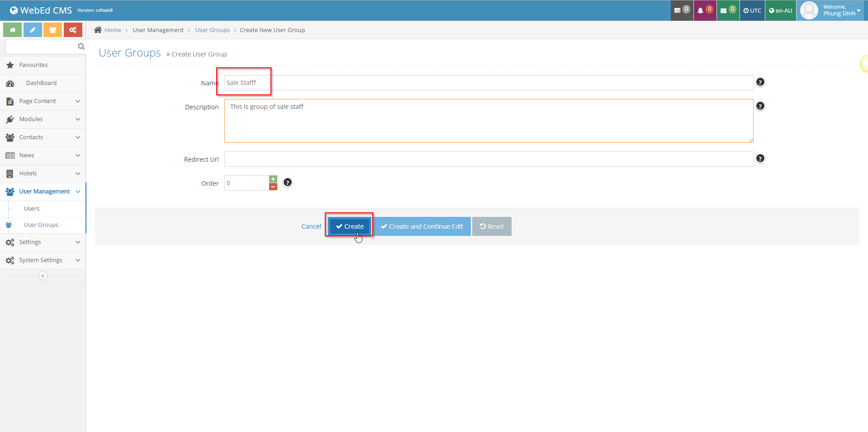Click the blue pencil edit shortcut icon
This screenshot has width=868, height=432.
[33, 30]
